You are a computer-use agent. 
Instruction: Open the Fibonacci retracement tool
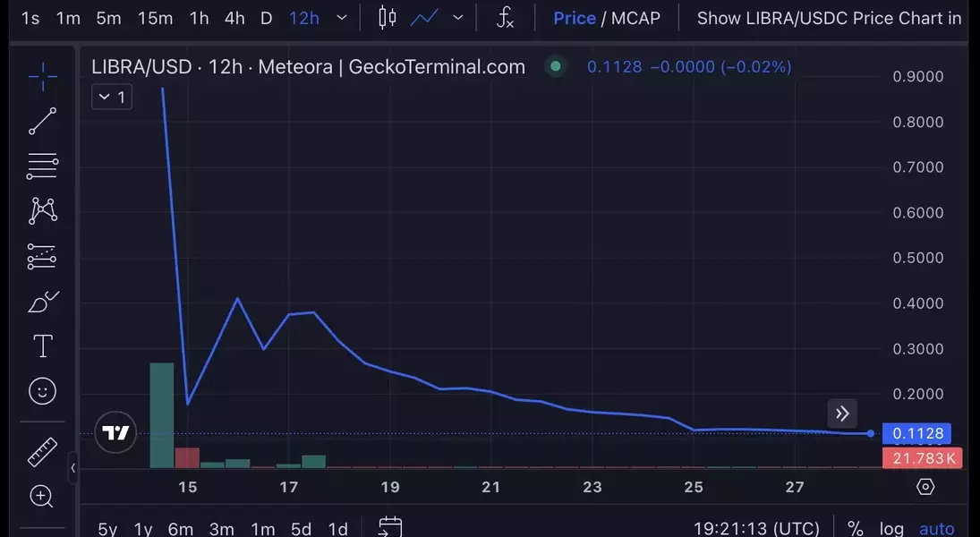coord(42,166)
